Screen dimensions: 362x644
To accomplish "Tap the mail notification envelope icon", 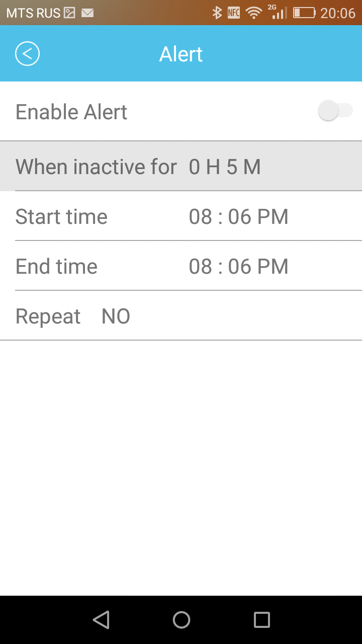I will pos(87,13).
